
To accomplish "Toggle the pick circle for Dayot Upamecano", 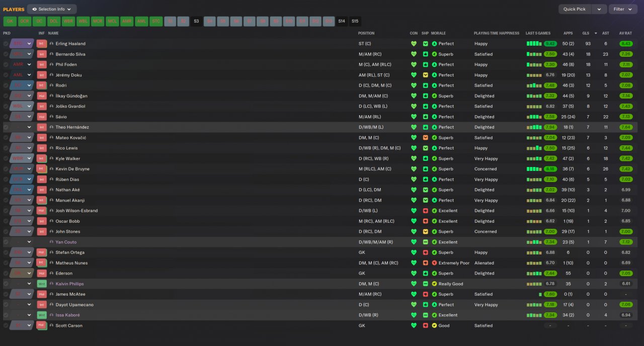I will 6,305.
